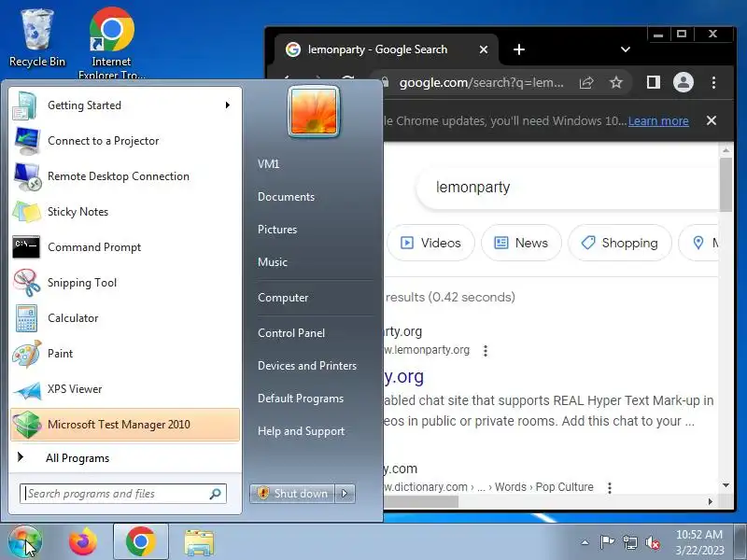Image resolution: width=747 pixels, height=560 pixels.
Task: Open XPS Viewer
Action: click(x=125, y=389)
